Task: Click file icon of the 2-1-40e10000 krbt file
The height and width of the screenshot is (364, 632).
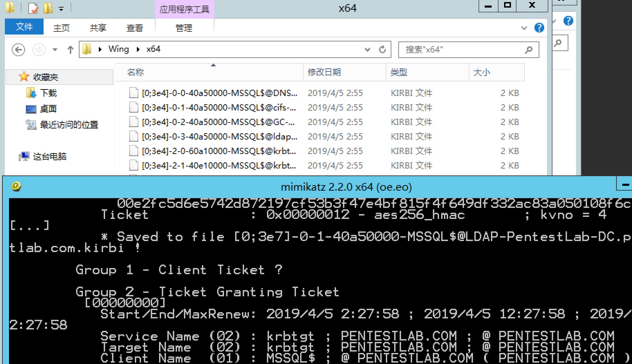Action: (x=133, y=165)
